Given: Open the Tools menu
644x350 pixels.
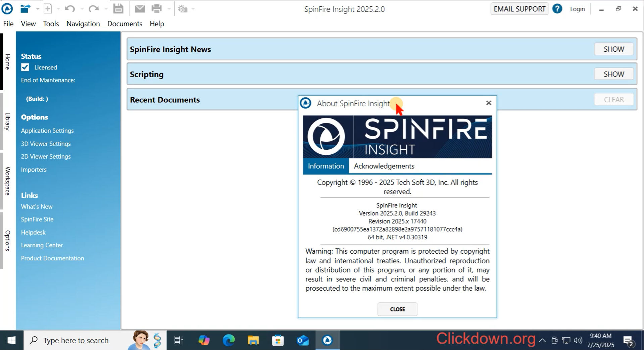Looking at the screenshot, I should (51, 23).
